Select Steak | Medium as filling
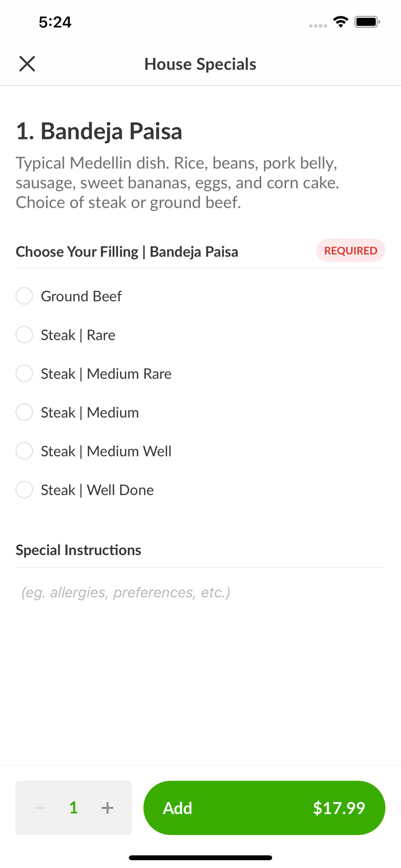This screenshot has height=868, width=401. click(24, 412)
